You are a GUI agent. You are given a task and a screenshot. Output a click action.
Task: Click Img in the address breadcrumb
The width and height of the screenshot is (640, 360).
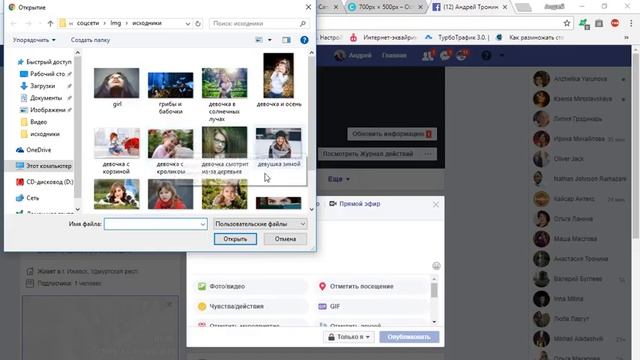[x=116, y=23]
